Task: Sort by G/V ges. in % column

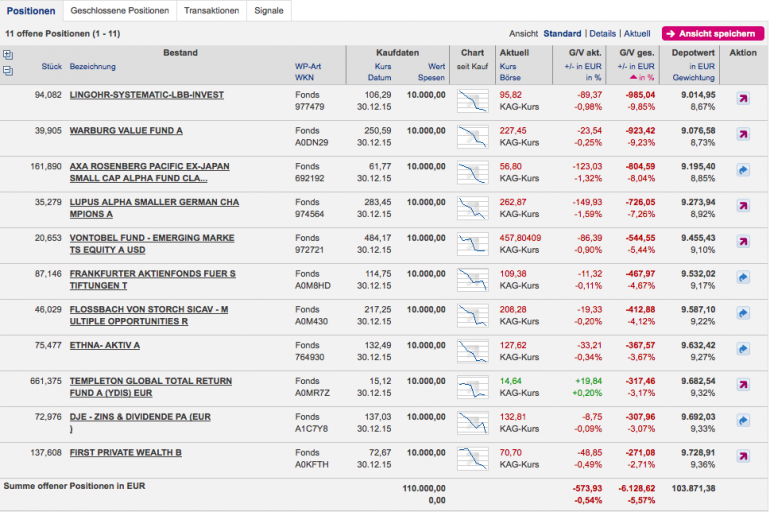Action: pos(640,77)
